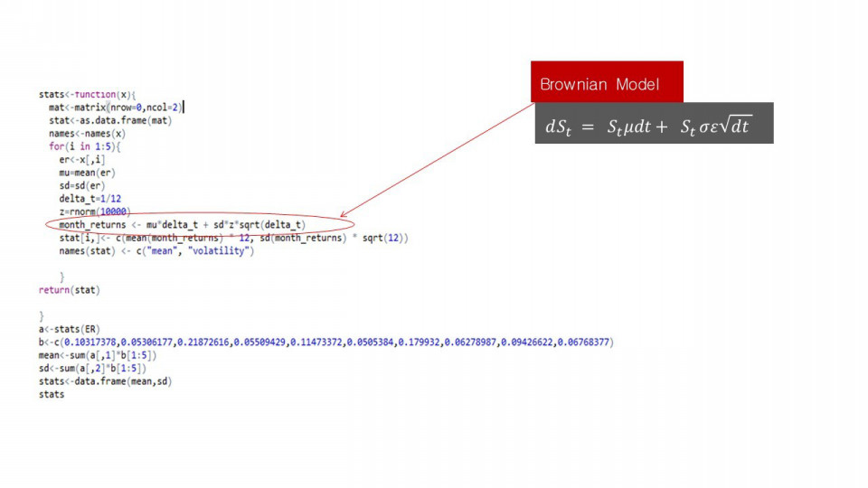Click the 'mu=mean(er)' line
This screenshot has width=868, height=488.
tap(87, 173)
